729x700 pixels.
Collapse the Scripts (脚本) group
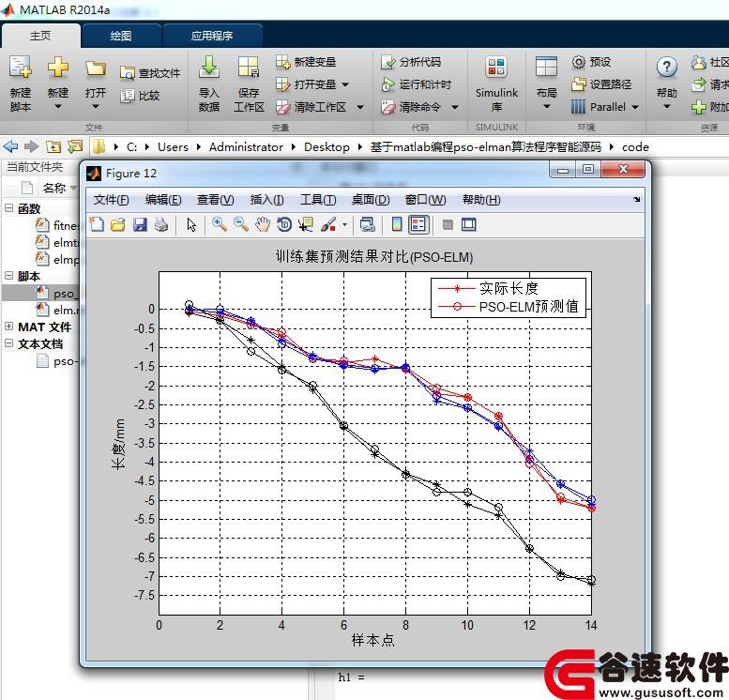(x=8, y=275)
